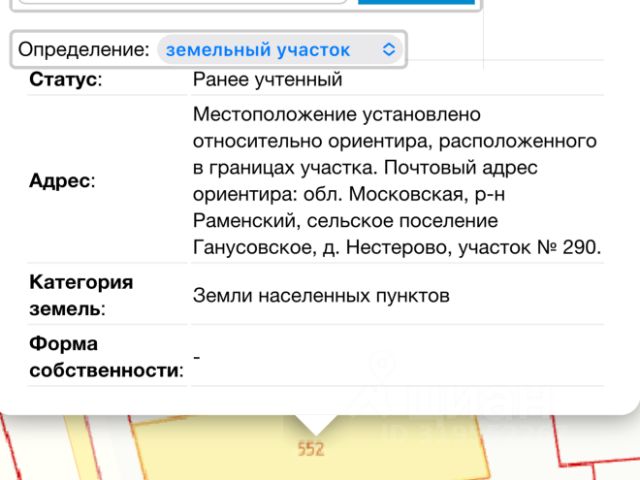Image resolution: width=640 pixels, height=480 pixels.
Task: Select parcel 552 on the map
Action: pos(311,449)
